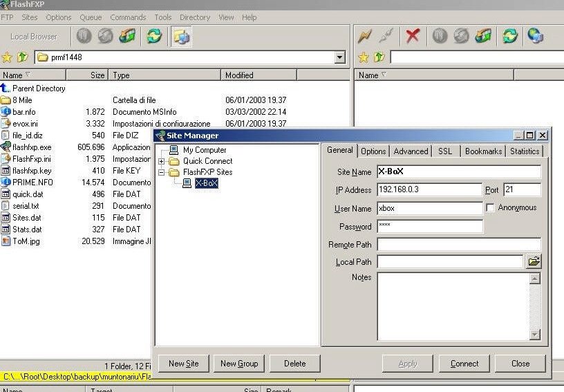Viewport: 564px width, 392px height.
Task: Expand the Quick Connect tree node
Action: click(162, 161)
